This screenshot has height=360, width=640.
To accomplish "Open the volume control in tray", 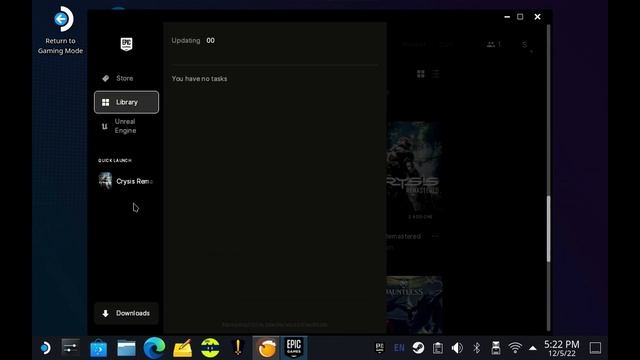I will point(457,348).
